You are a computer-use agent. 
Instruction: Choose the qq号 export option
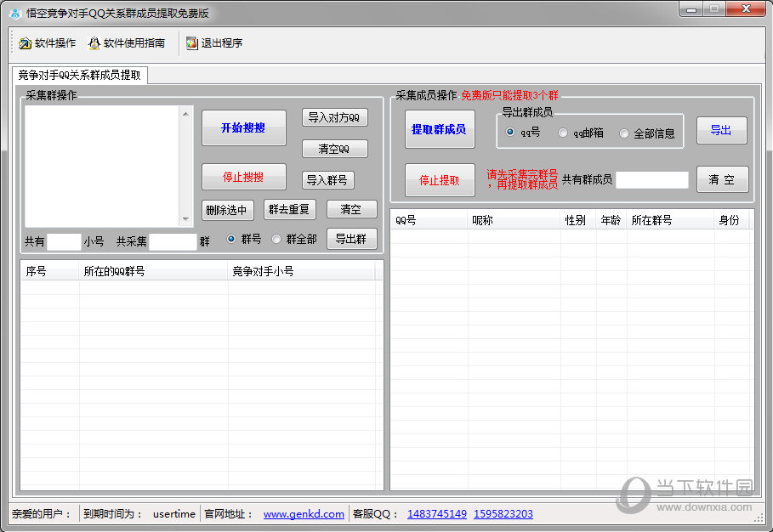[x=510, y=133]
